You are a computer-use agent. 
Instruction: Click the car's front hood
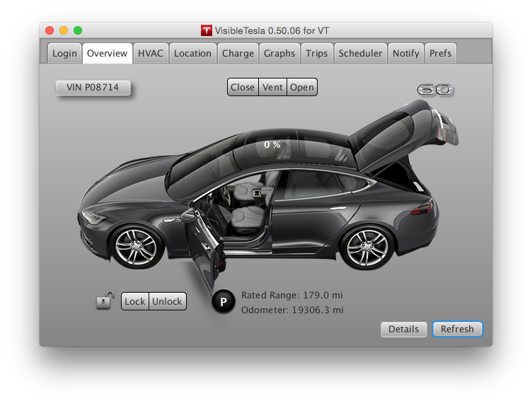coord(131,183)
